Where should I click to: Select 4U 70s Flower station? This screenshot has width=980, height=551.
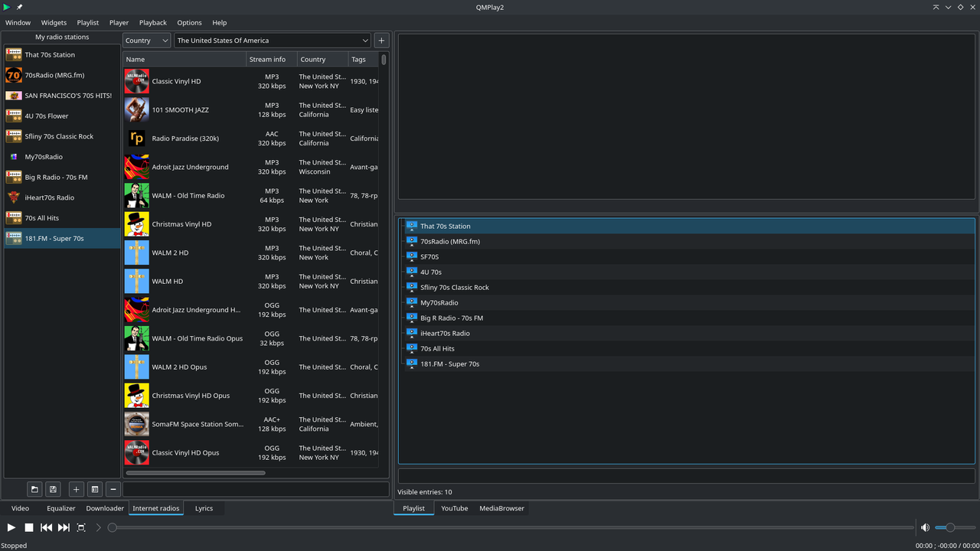[62, 116]
